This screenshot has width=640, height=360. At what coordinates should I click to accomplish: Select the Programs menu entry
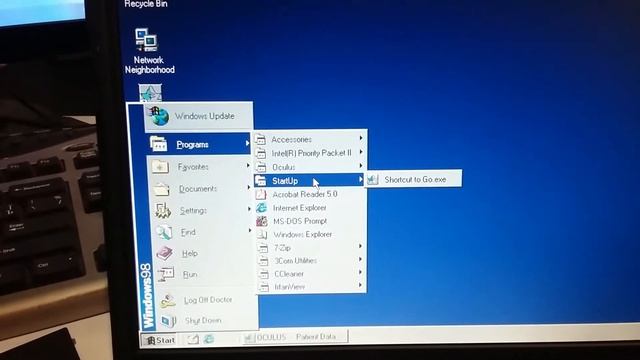tap(198, 144)
